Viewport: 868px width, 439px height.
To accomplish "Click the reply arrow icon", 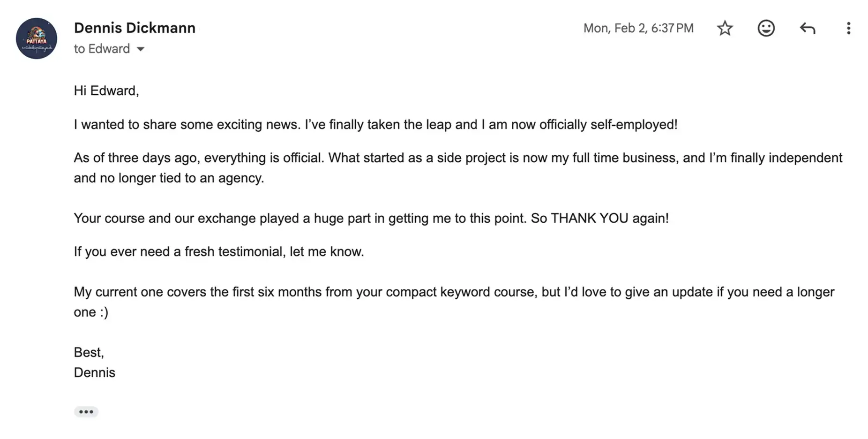I will [807, 28].
